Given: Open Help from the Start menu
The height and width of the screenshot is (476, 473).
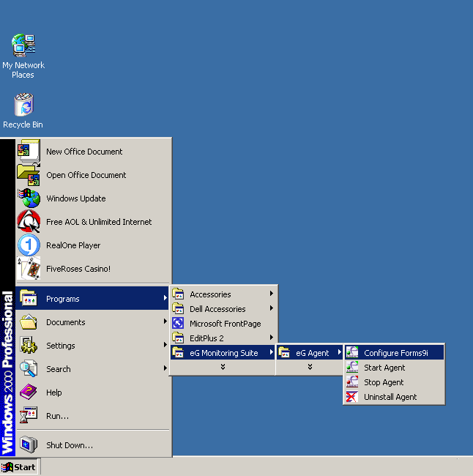Looking at the screenshot, I should tap(92, 393).
